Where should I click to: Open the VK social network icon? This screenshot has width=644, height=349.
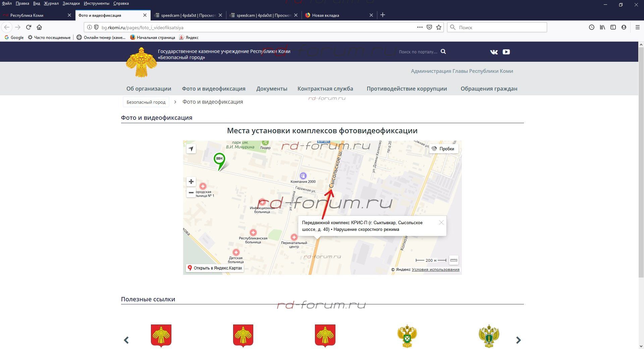coord(494,52)
